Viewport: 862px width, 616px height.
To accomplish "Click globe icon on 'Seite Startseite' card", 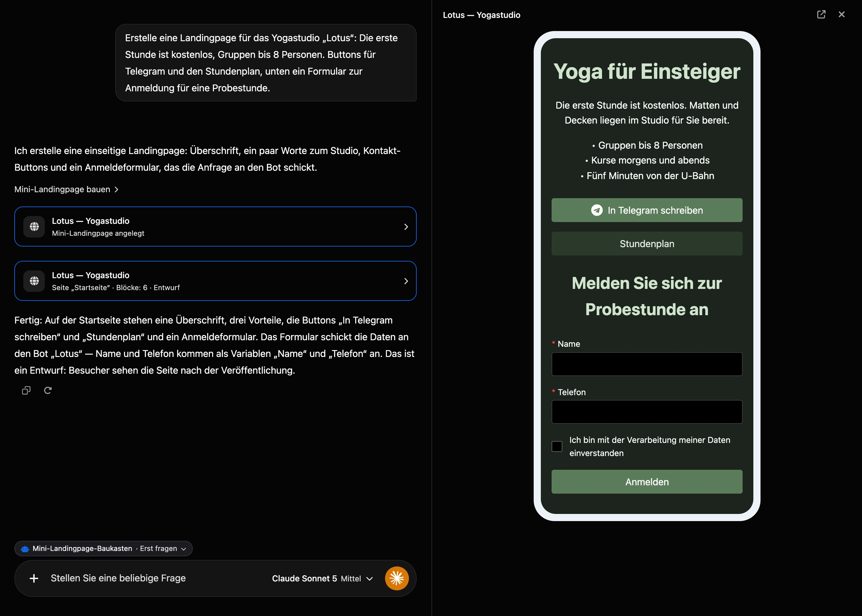I will click(34, 281).
